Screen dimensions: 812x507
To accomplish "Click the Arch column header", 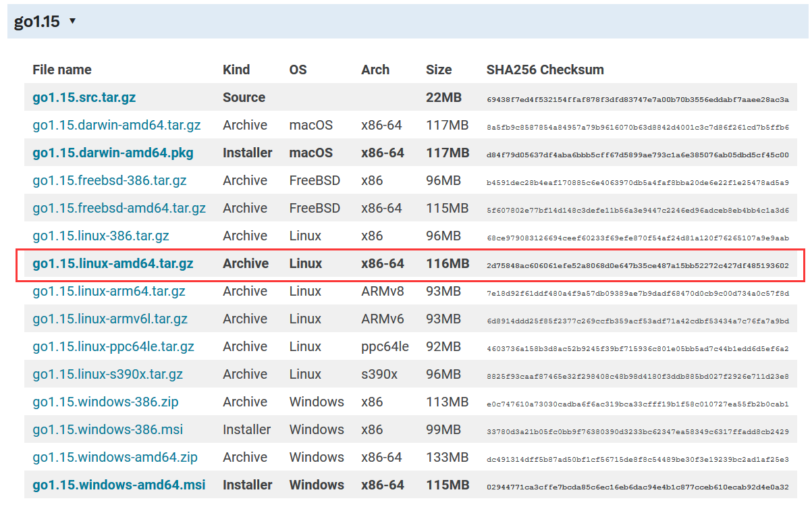I will [x=375, y=70].
